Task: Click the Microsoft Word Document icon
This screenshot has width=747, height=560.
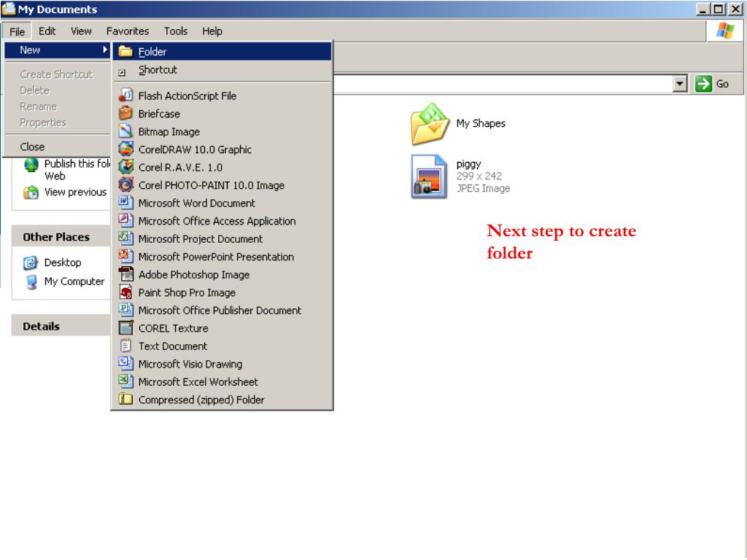Action: (125, 203)
